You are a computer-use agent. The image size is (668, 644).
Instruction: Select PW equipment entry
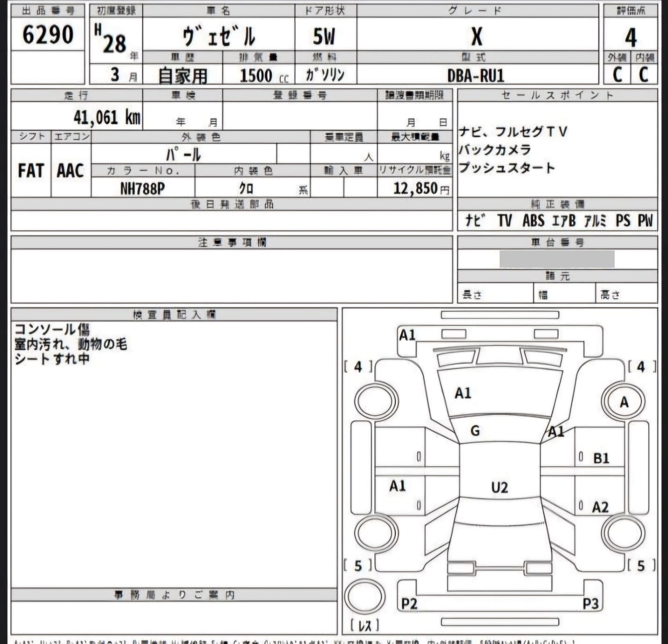(645, 220)
